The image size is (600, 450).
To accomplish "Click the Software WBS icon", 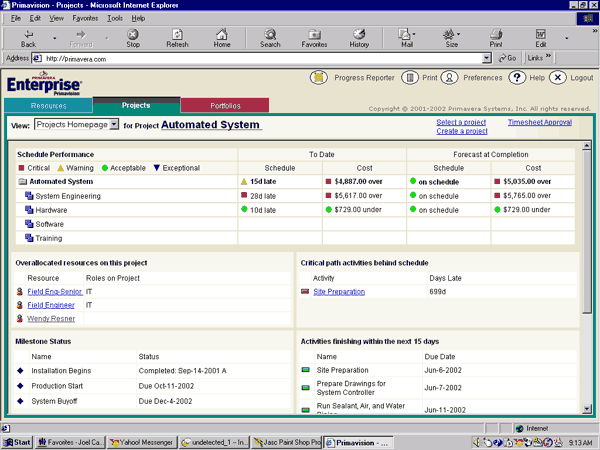I will (x=29, y=224).
